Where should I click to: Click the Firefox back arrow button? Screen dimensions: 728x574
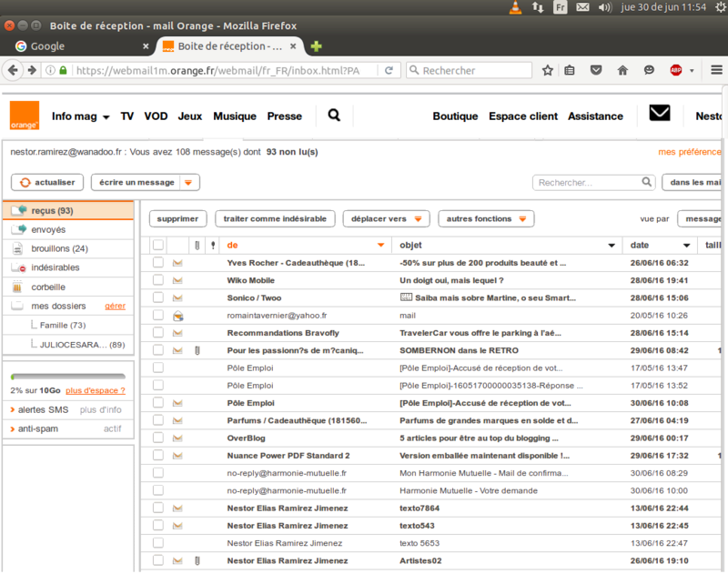[x=13, y=70]
